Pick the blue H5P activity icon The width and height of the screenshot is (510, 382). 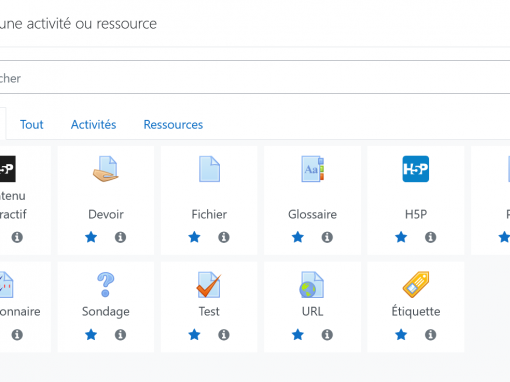coord(416,169)
